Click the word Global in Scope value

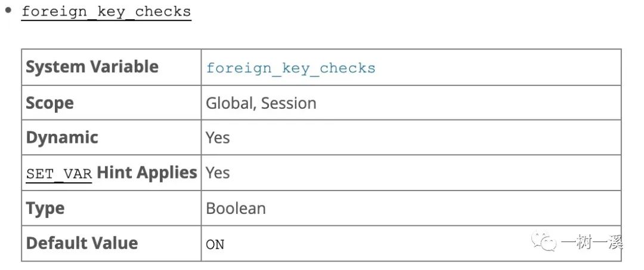(x=231, y=103)
